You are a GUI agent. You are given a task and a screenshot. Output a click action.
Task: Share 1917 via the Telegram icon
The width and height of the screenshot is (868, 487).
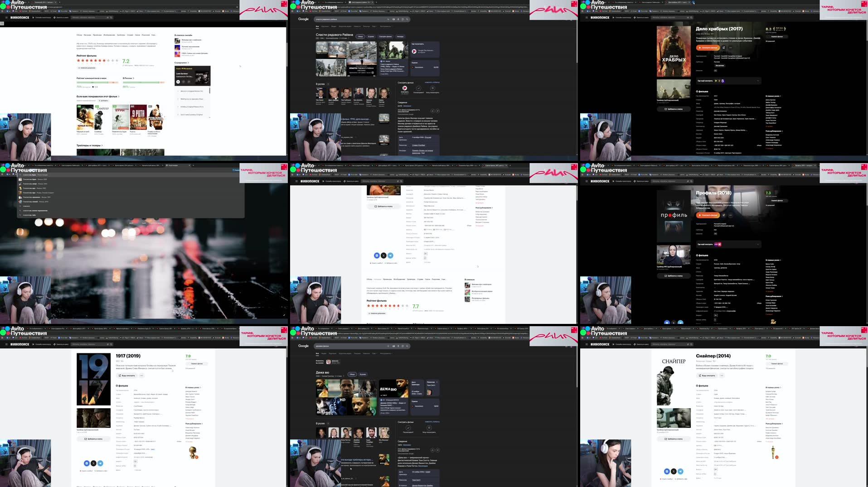(x=101, y=463)
